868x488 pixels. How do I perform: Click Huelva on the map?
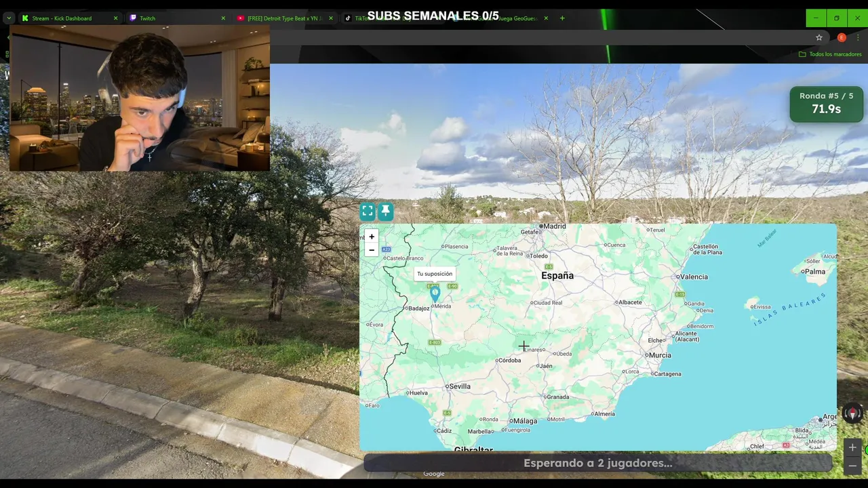point(418,393)
